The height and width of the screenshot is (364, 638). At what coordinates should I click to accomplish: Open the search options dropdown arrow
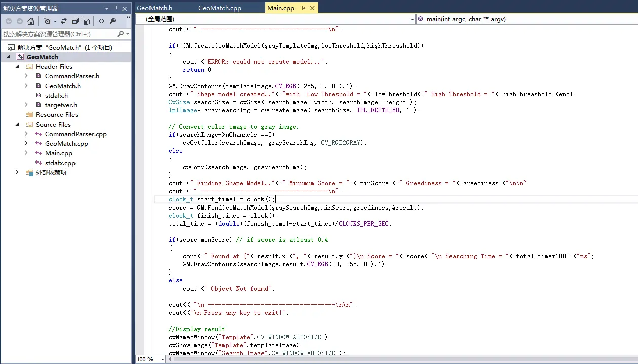tap(128, 34)
